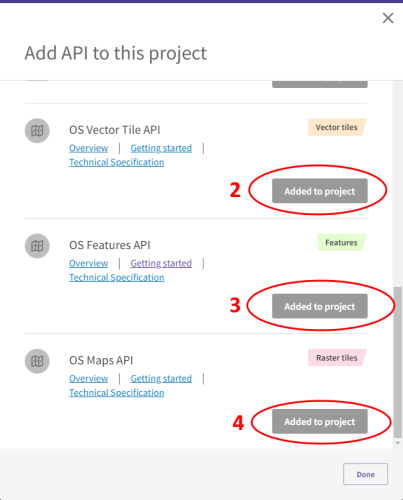Click Added to project for OS Vector Tile API

point(320,191)
